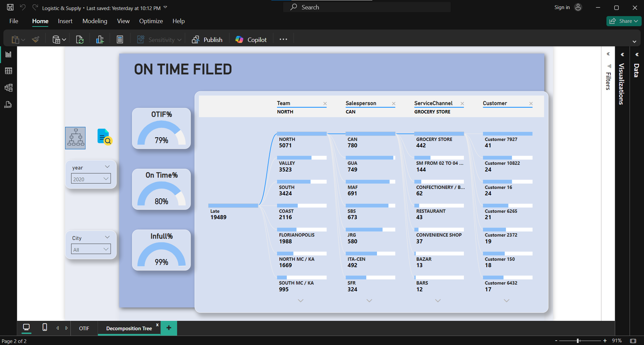
Task: Remove the ServiceChannel level
Action: [462, 104]
